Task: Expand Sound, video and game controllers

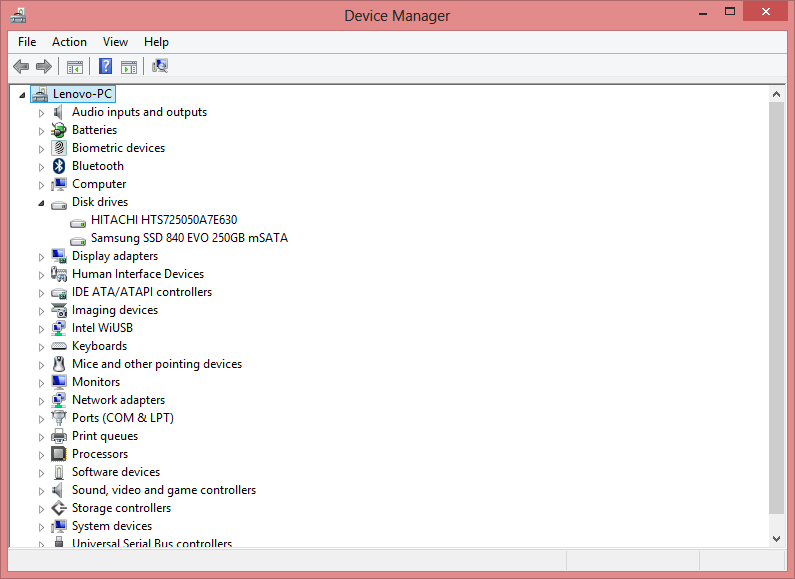Action: [41, 491]
